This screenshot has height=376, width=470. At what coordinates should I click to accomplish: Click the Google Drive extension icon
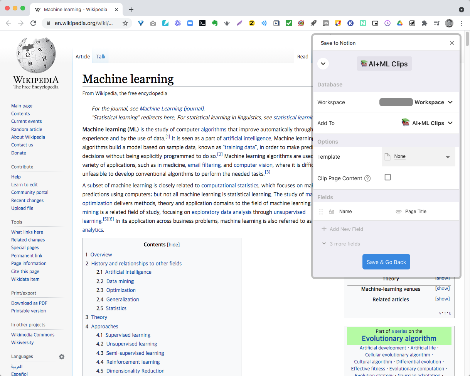400,23
